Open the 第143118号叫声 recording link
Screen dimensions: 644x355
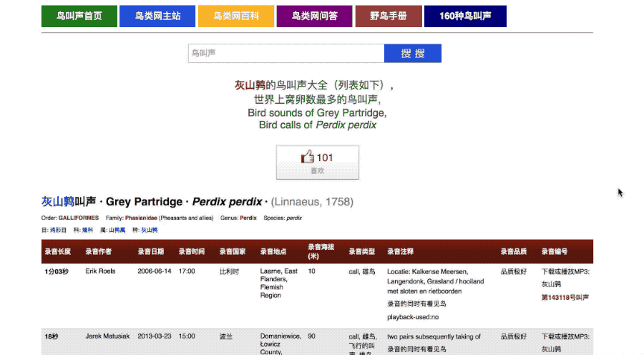tap(565, 298)
